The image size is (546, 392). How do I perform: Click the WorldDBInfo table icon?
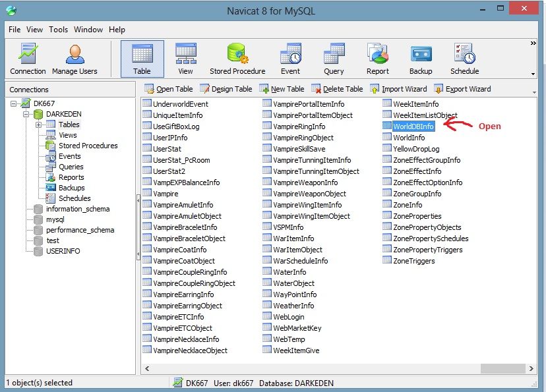pyautogui.click(x=387, y=126)
